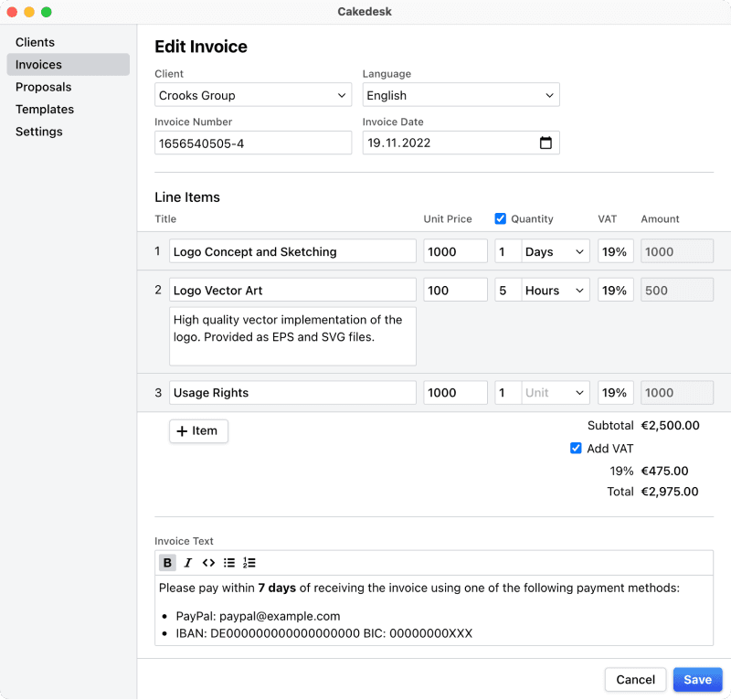This screenshot has width=731, height=700.
Task: Disable the Add VAT option
Action: click(x=576, y=448)
